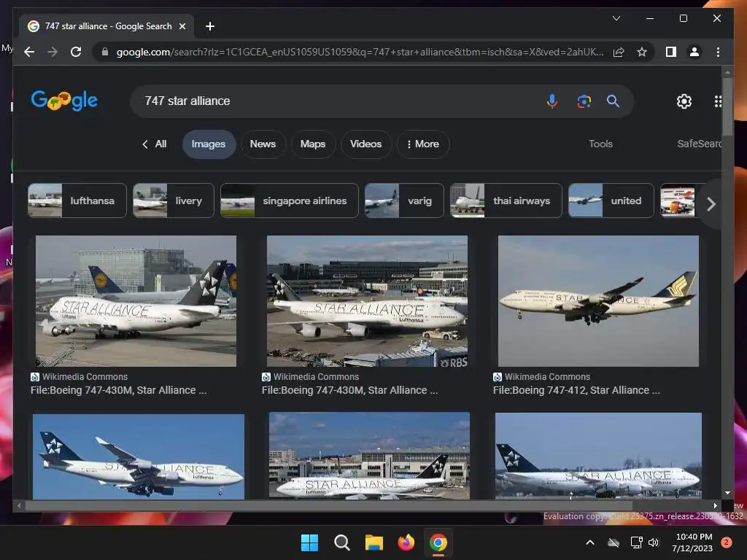This screenshot has height=560, width=747.
Task: Show hidden system tray icons
Action: (589, 542)
